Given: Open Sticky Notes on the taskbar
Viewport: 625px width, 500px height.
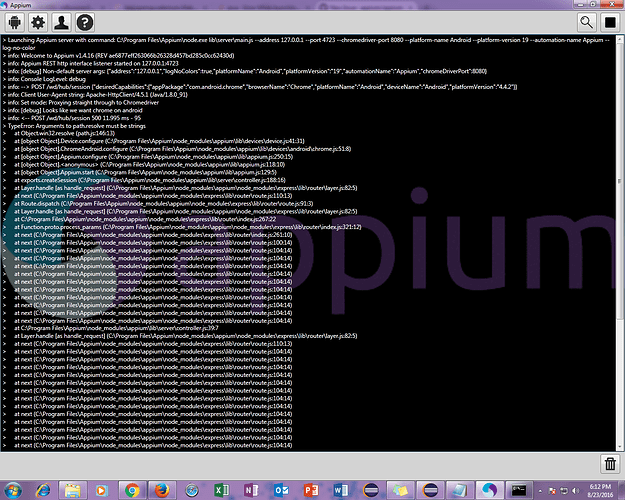Looking at the screenshot, I should pyautogui.click(x=401, y=490).
